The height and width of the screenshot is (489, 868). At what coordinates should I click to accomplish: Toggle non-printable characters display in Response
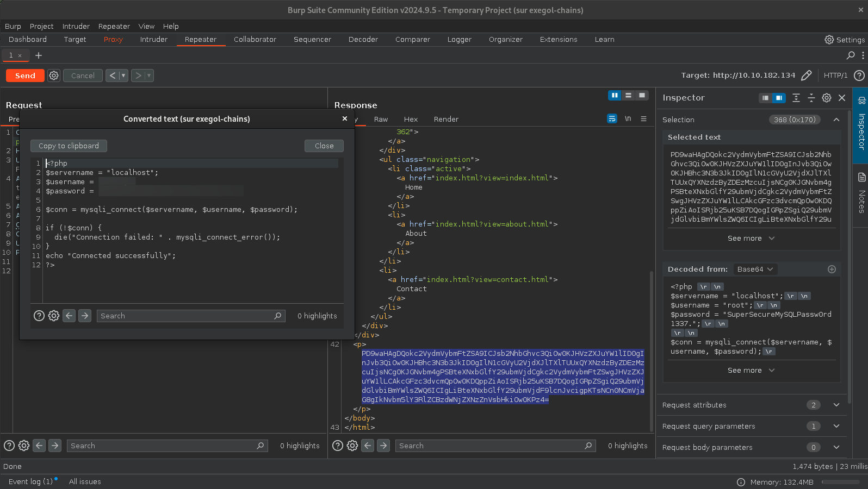click(628, 118)
